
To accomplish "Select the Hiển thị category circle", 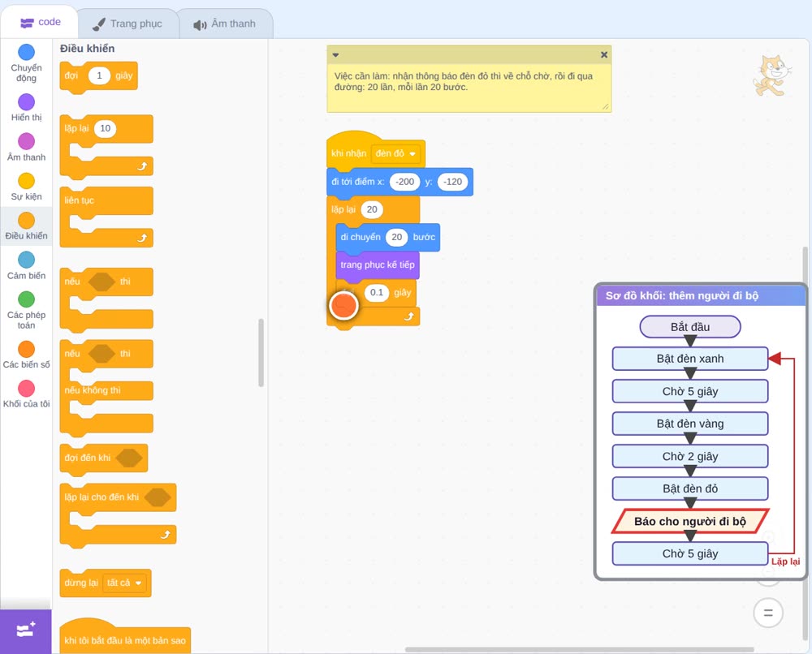I will point(27,102).
